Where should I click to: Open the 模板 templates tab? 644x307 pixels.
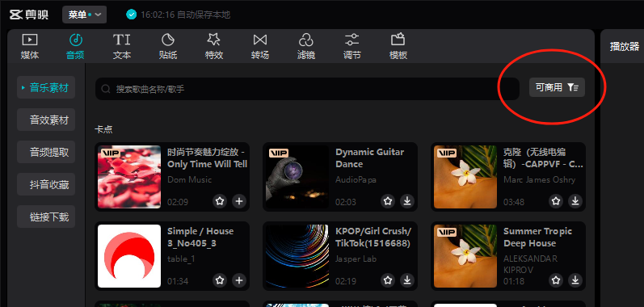pos(398,47)
